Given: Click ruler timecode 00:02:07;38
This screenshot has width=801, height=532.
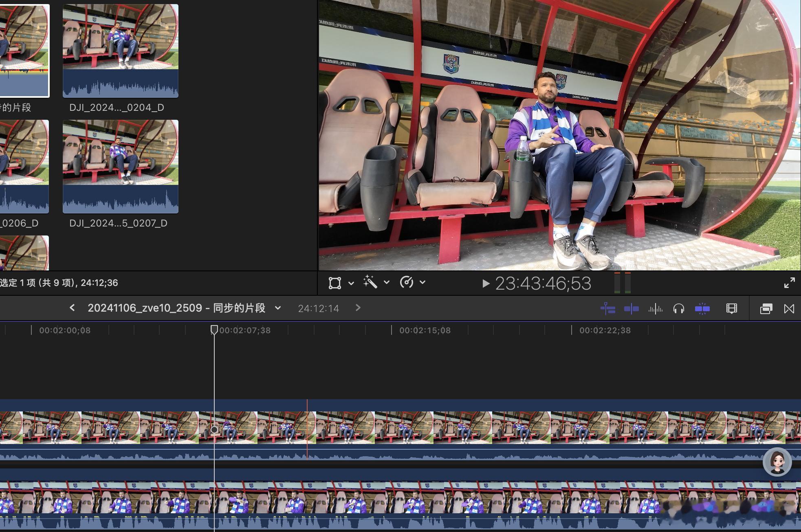Looking at the screenshot, I should [245, 330].
